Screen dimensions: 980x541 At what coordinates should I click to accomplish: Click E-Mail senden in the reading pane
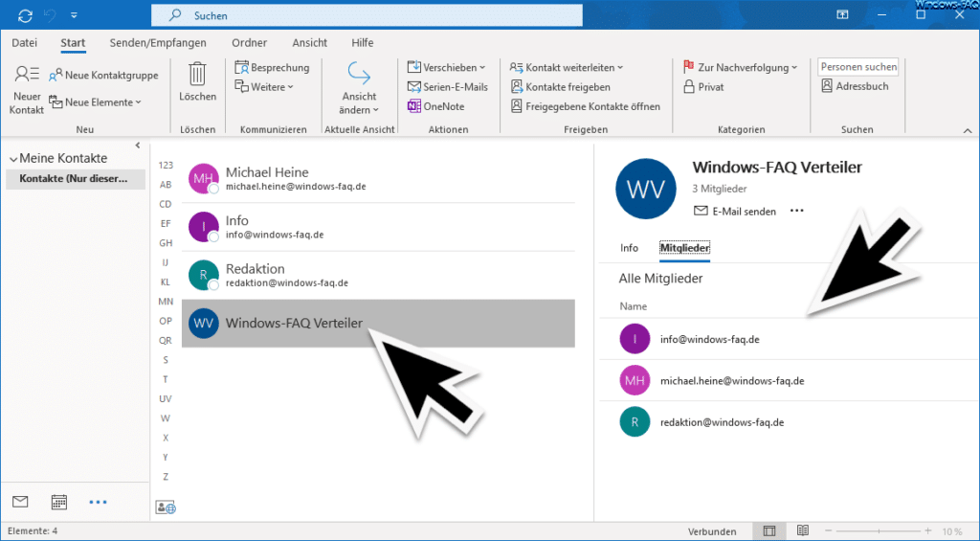coord(735,212)
